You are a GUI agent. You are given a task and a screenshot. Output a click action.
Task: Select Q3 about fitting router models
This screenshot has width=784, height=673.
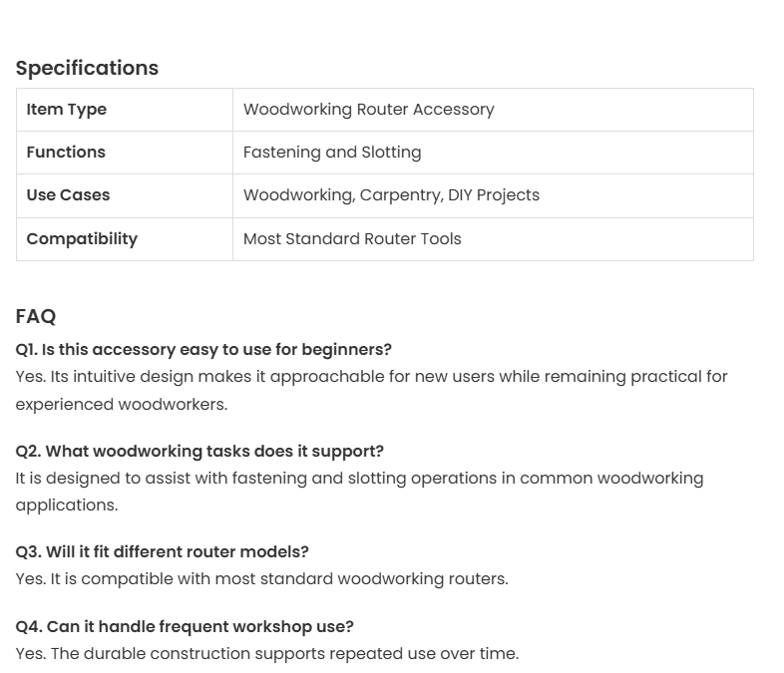pos(163,552)
